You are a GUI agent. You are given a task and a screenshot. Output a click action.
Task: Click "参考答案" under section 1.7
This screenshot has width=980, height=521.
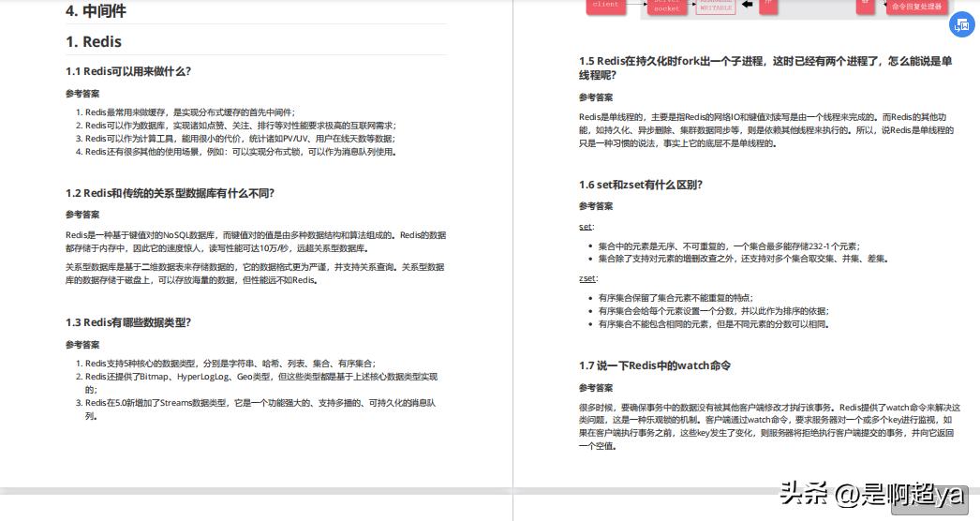[596, 388]
